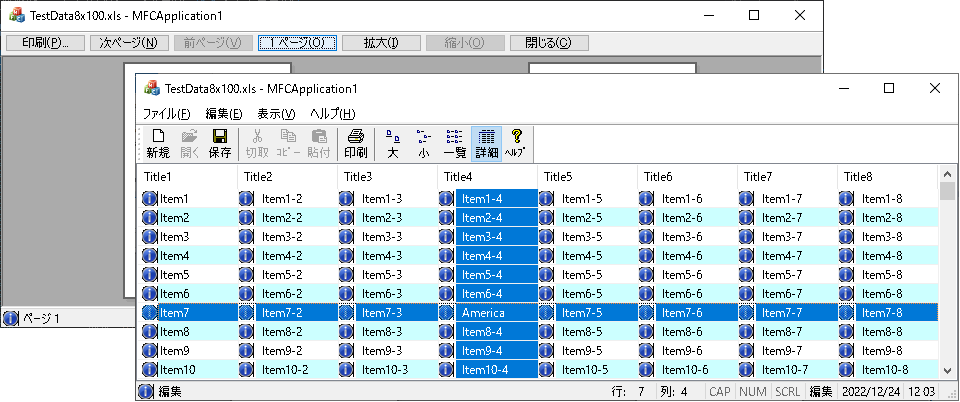Click the list scrollbar up arrow
Screen dimensions: 960x402
coord(947,174)
